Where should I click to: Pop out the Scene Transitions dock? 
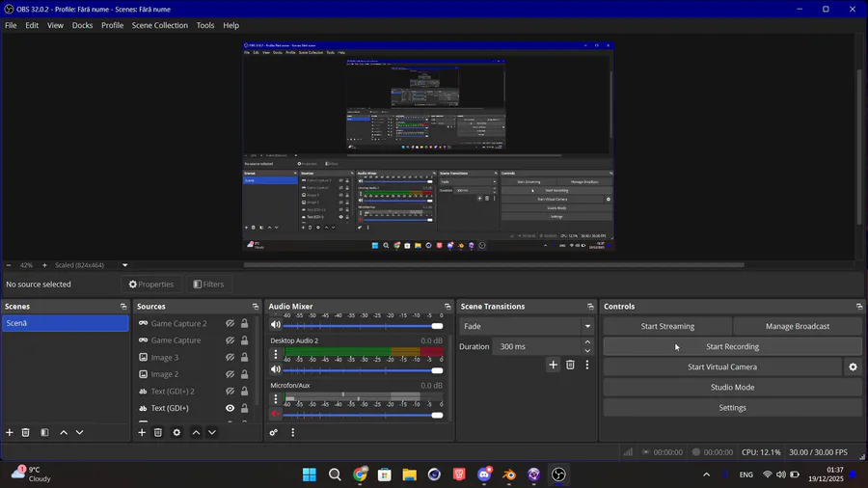590,307
